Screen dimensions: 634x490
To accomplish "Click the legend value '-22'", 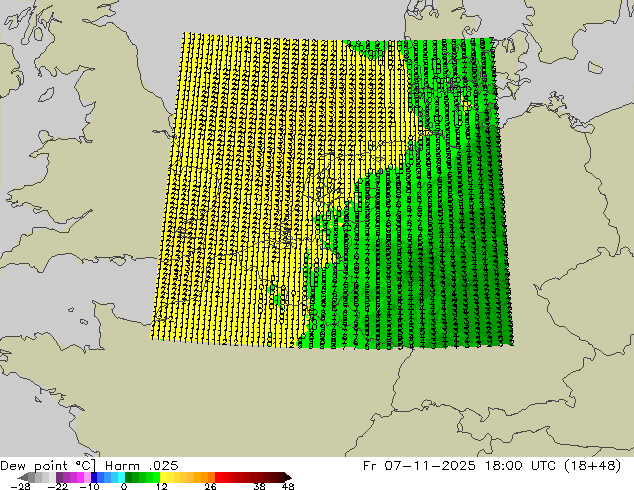I will click(58, 486).
